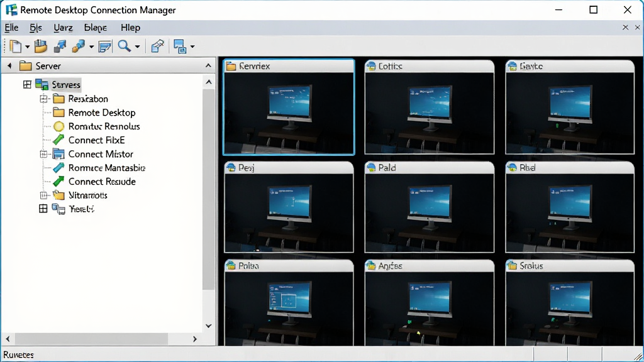Image resolution: width=644 pixels, height=362 pixels.
Task: Click the icon on Cottils tile header
Action: coord(371,66)
